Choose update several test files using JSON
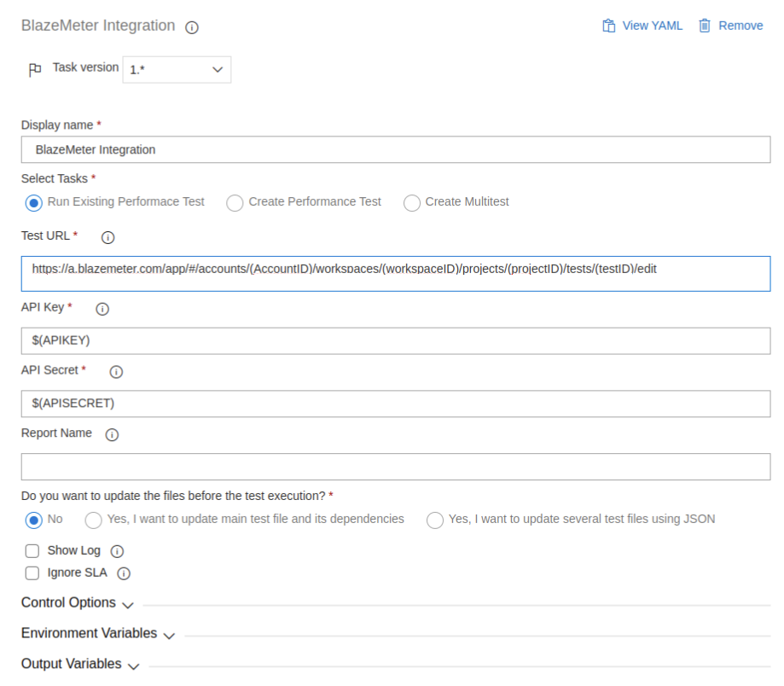784x686 pixels. point(434,520)
